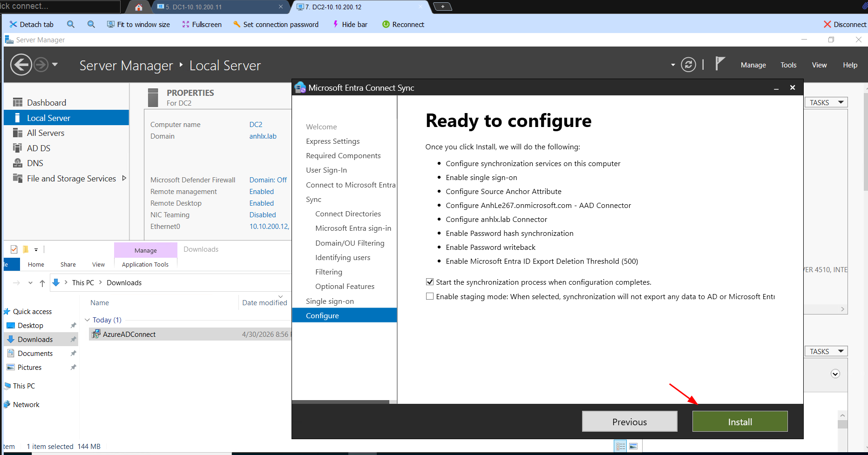Click Hide bar in the connection toolbar
This screenshot has height=455, width=868.
point(350,24)
